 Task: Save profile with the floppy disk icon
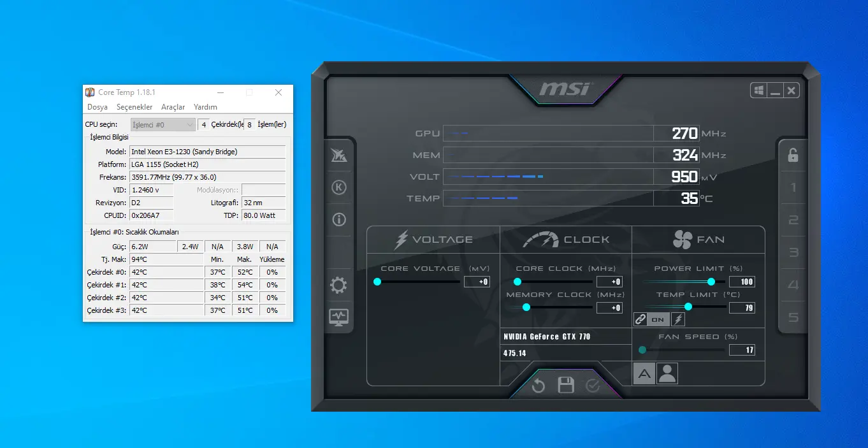(566, 385)
